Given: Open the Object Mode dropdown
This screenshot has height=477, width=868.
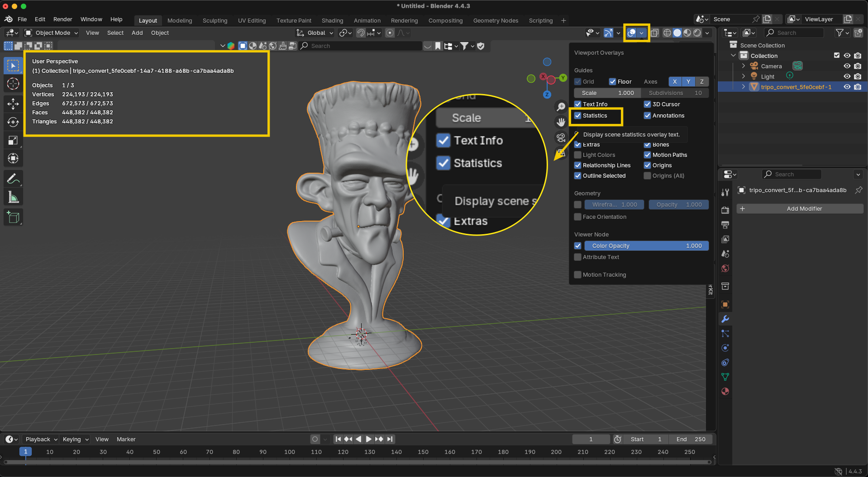Looking at the screenshot, I should pos(52,33).
